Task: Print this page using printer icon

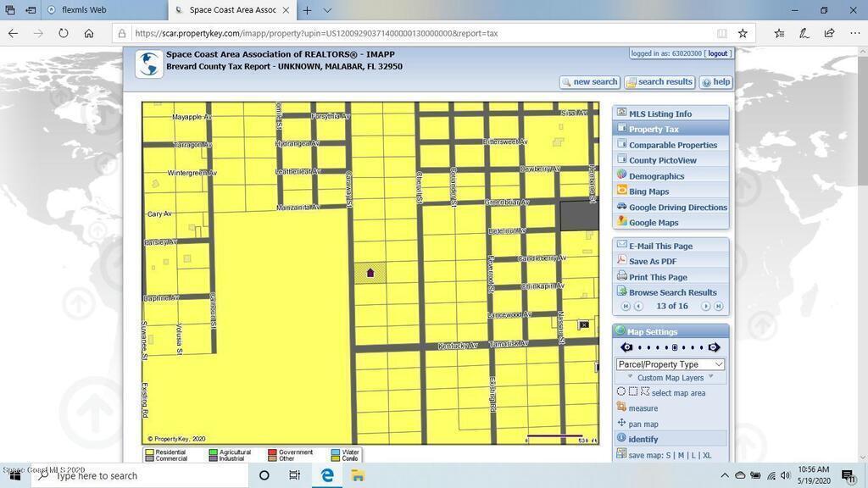Action: 621,276
